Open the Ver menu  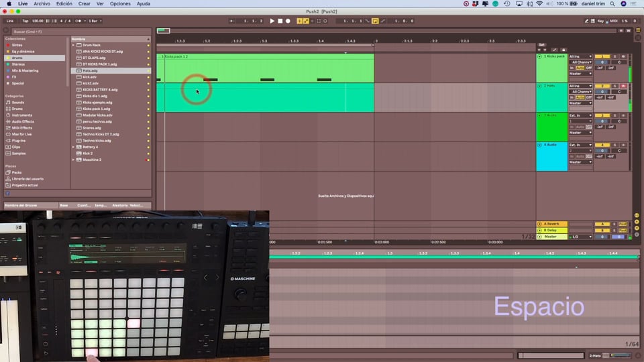pos(100,4)
